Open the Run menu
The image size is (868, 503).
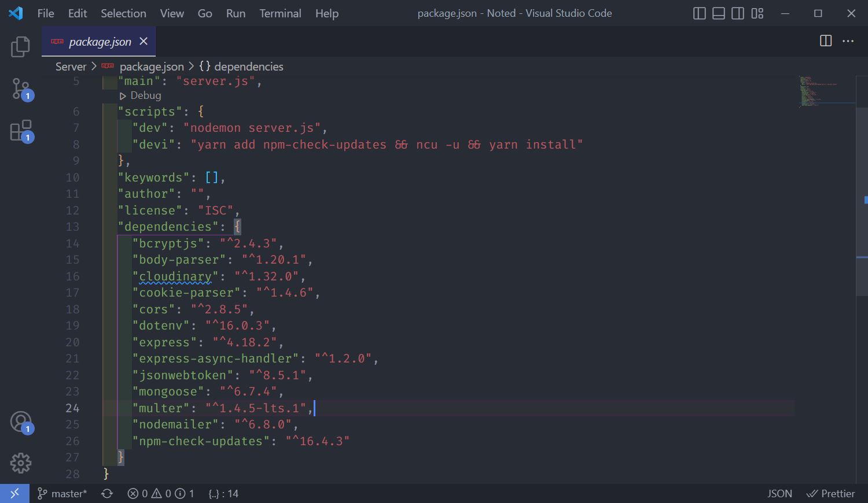tap(236, 13)
